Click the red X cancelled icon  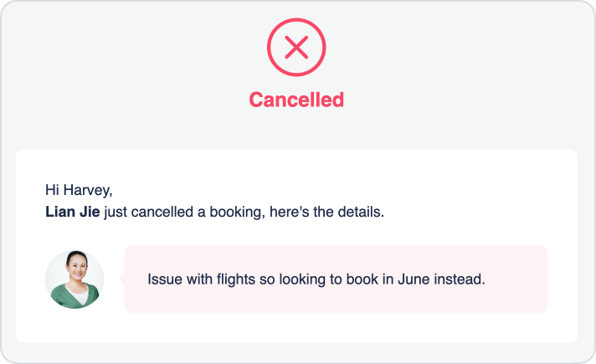296,47
